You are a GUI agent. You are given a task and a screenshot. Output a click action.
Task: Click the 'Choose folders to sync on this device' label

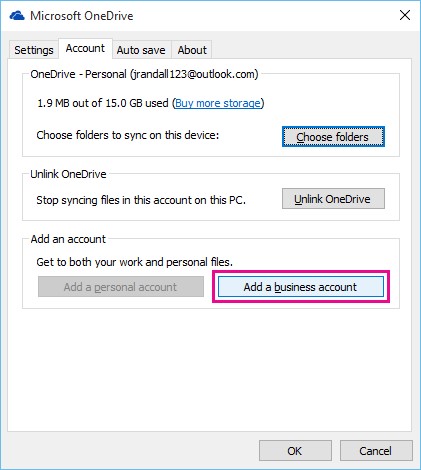tap(128, 135)
